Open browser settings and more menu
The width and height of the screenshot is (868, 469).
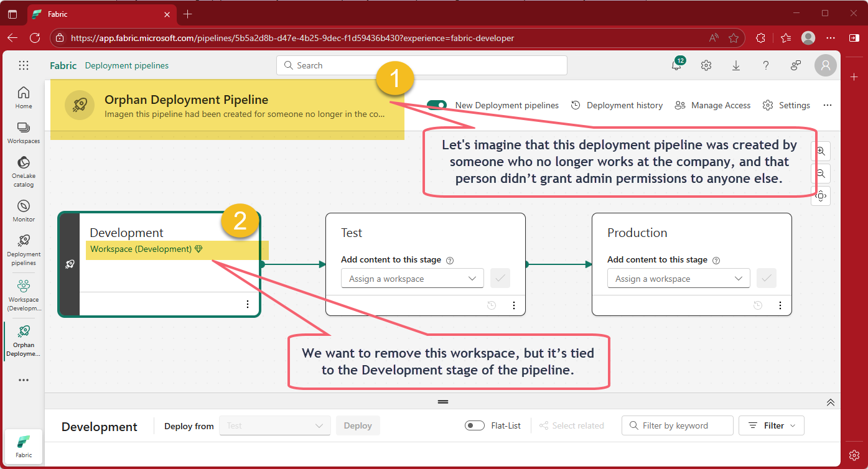pos(831,38)
